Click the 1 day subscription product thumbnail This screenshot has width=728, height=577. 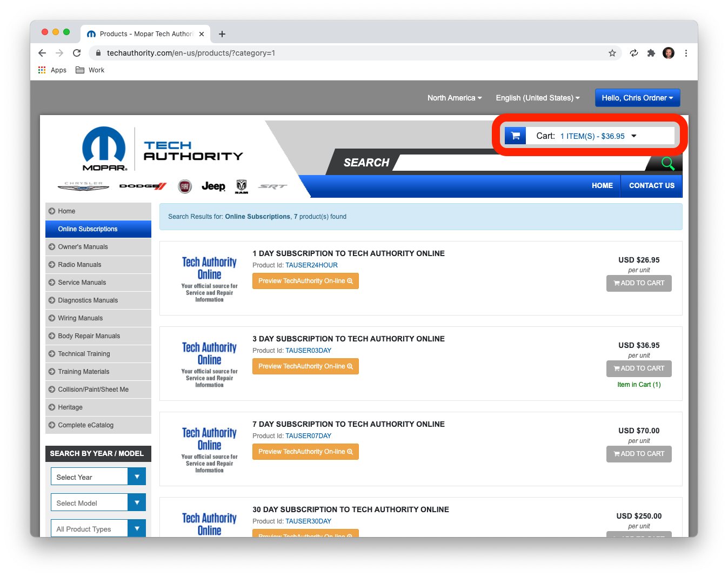tap(209, 279)
